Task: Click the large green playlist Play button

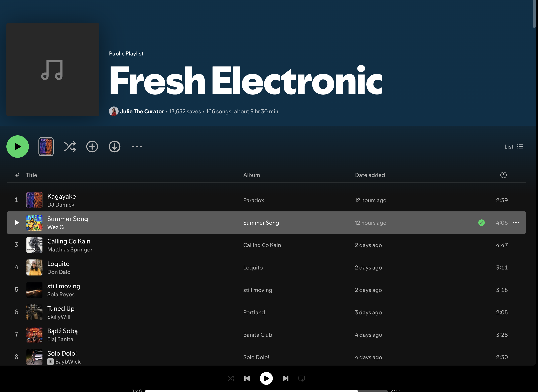Action: coord(18,146)
